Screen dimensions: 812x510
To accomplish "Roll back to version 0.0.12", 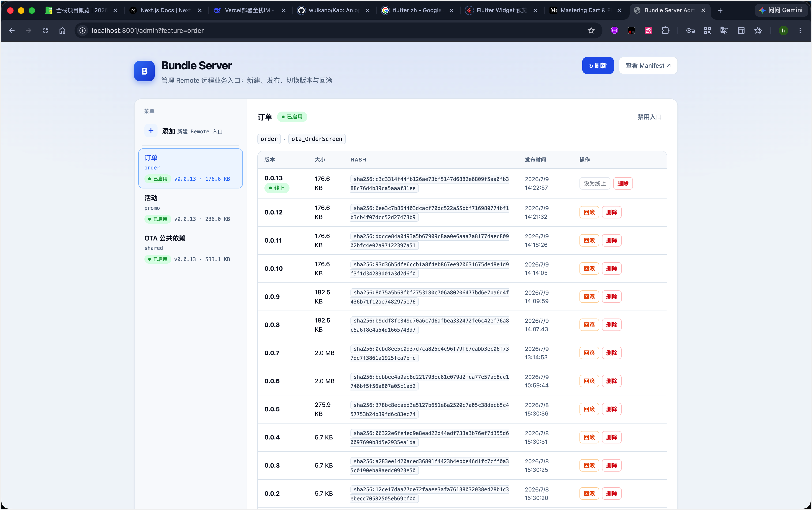I will [589, 212].
